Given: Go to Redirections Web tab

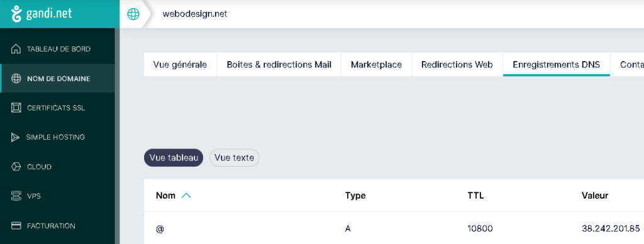Looking at the screenshot, I should point(457,65).
